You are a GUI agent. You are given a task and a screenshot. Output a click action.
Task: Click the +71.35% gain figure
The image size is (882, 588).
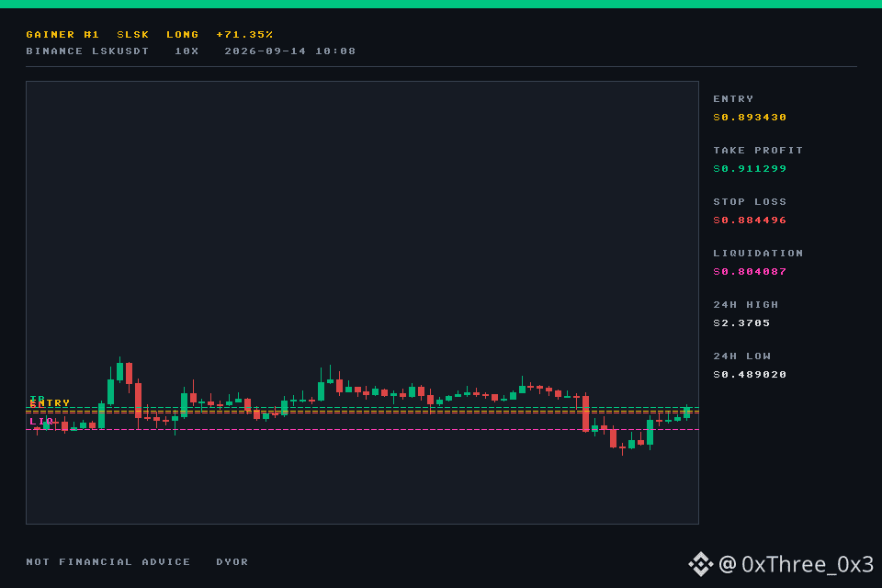[x=244, y=34]
